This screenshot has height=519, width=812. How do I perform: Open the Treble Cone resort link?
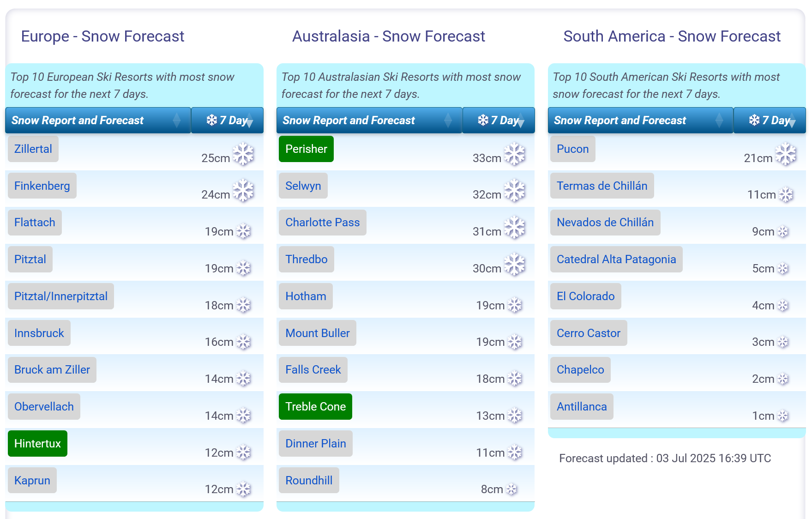[x=315, y=406]
